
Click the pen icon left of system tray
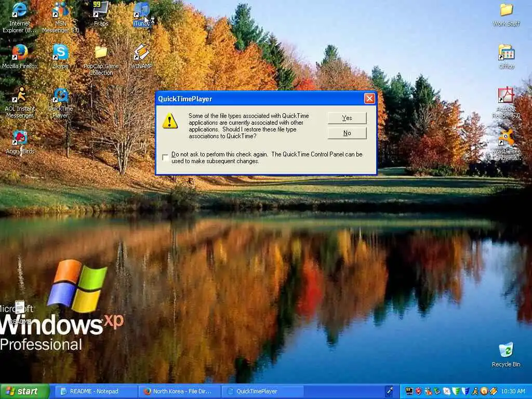[x=390, y=391]
